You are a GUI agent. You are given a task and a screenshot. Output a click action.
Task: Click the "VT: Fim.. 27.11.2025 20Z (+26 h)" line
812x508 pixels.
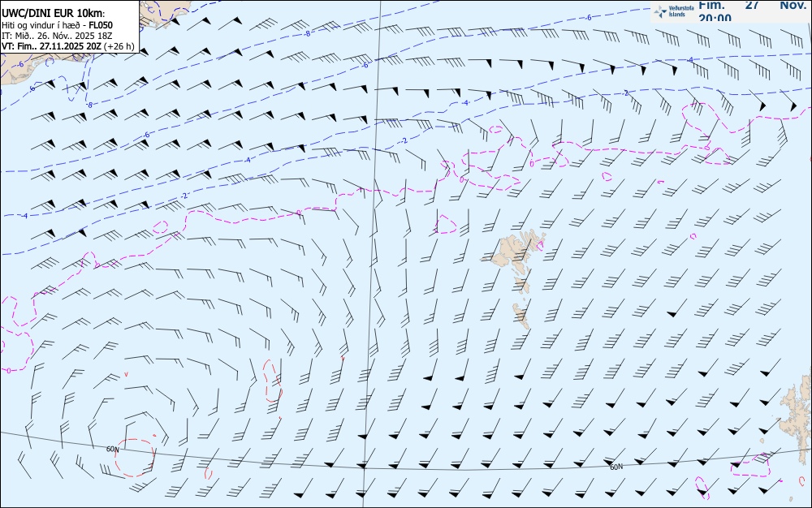click(68, 46)
